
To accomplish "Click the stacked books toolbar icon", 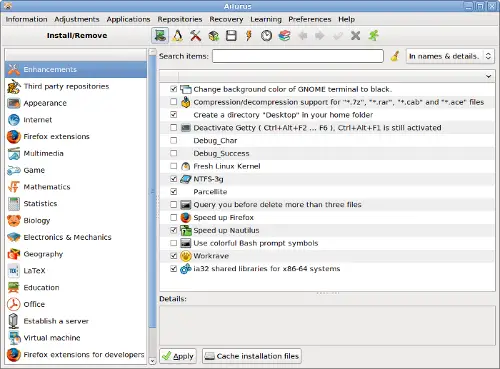I will (x=284, y=36).
